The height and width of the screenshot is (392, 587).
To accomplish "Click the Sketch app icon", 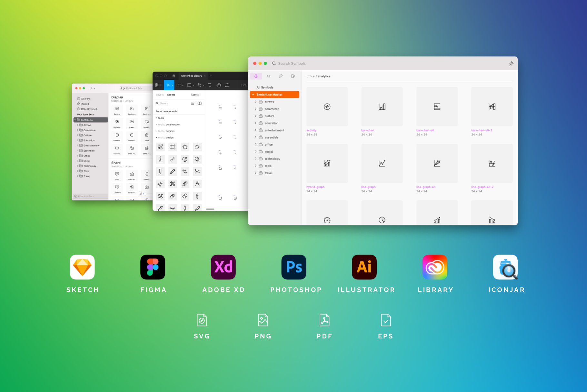I will click(82, 267).
